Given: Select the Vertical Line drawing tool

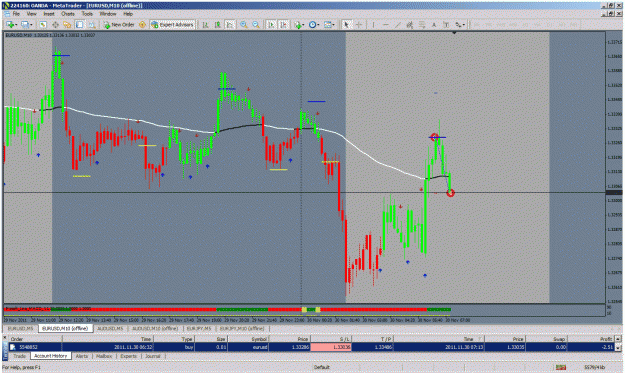Looking at the screenshot, I should coord(373,25).
